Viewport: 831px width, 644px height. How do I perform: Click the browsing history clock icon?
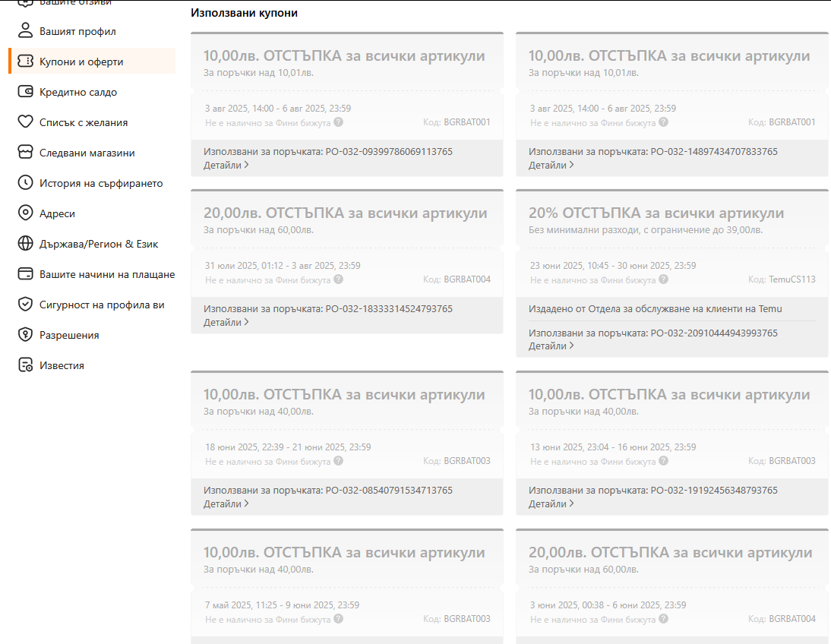pyautogui.click(x=26, y=183)
